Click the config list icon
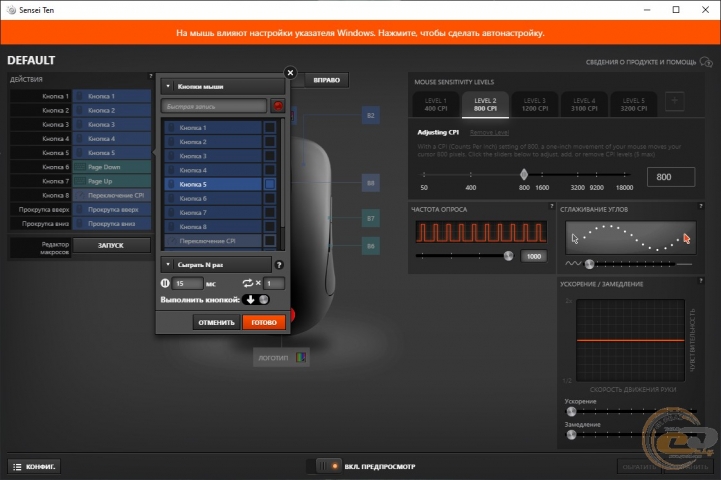This screenshot has width=721, height=480. click(x=17, y=467)
